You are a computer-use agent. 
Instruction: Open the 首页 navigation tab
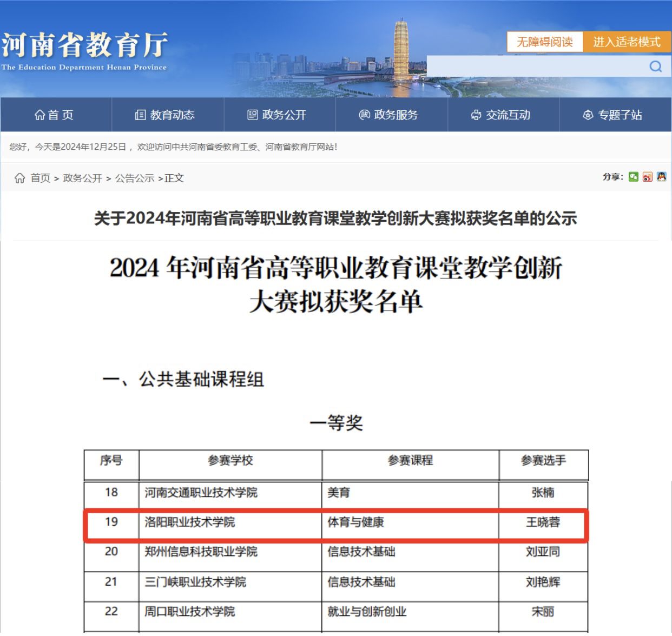[x=54, y=115]
